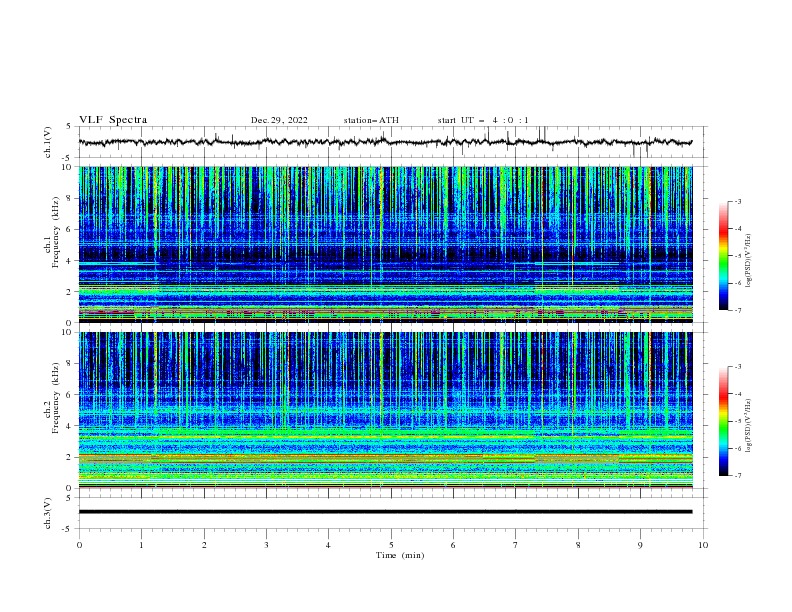Click the time axis tick label '9'

640,545
